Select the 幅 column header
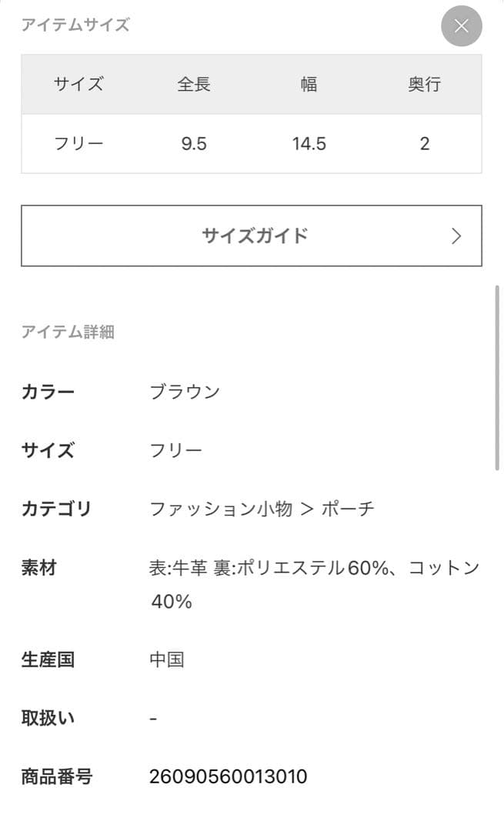 pyautogui.click(x=308, y=85)
